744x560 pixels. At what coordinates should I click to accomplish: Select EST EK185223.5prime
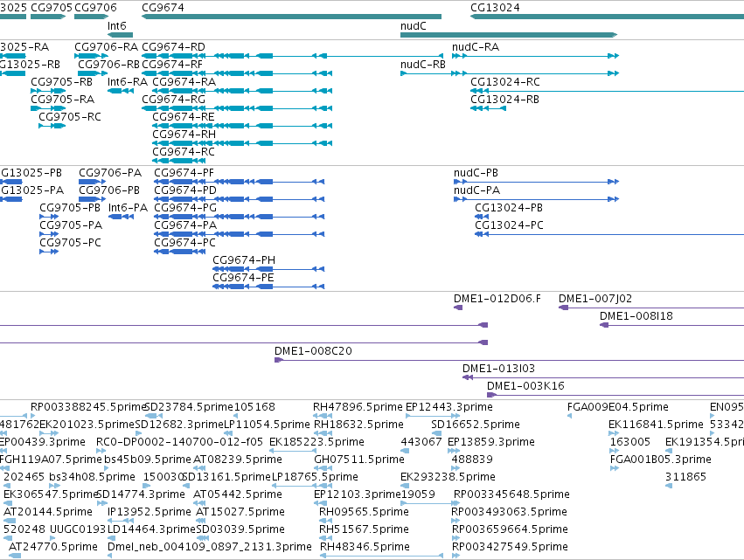point(317,442)
